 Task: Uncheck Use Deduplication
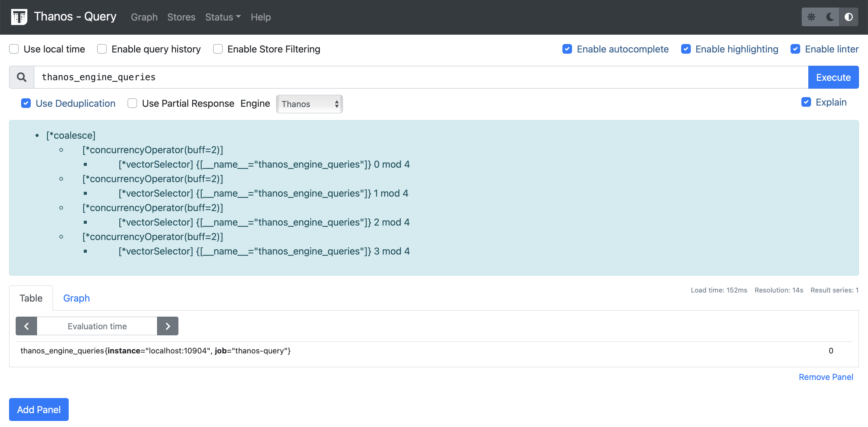26,103
